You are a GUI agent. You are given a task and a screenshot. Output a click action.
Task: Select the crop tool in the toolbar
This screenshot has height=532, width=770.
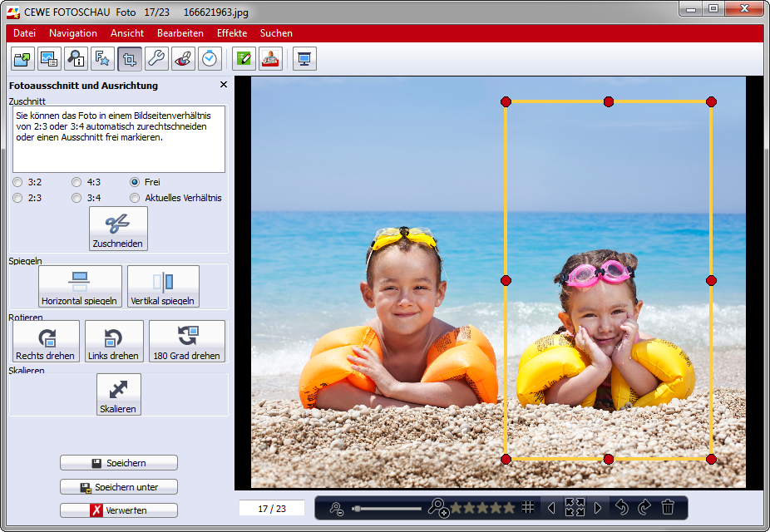pos(130,59)
